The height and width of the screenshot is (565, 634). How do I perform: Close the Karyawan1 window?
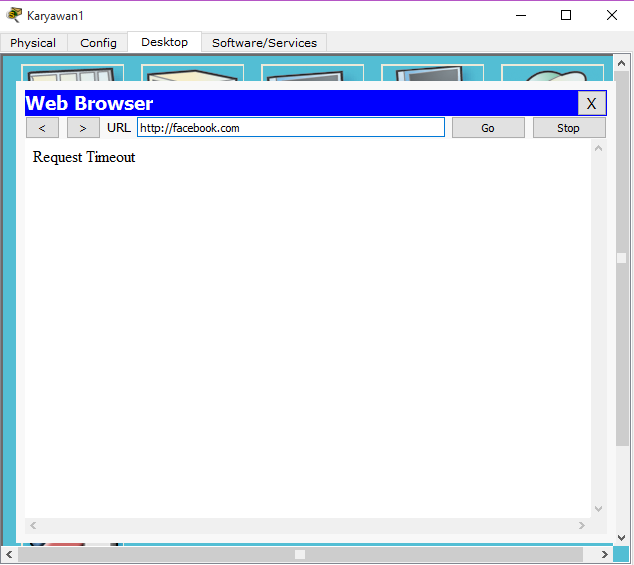(612, 15)
